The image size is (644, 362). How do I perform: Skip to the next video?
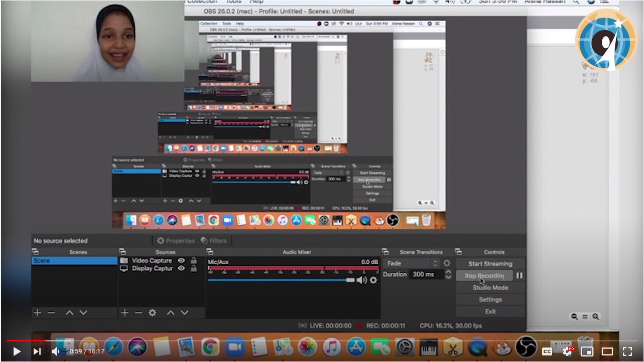tap(37, 351)
